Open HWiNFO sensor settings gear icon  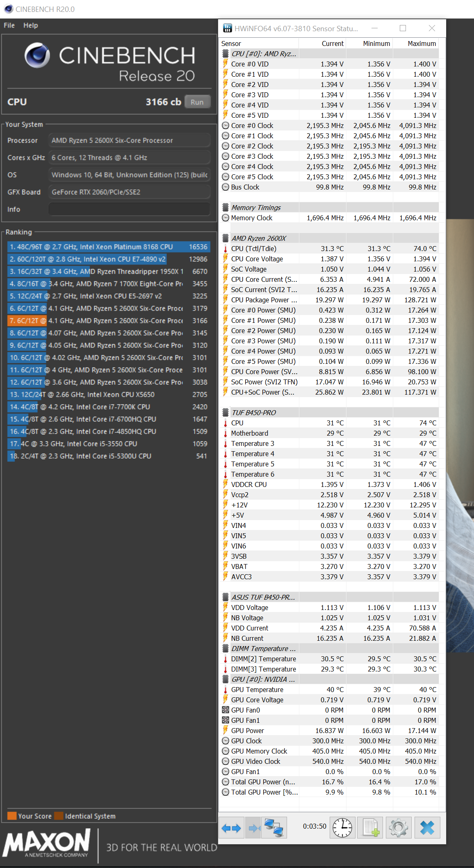click(398, 827)
